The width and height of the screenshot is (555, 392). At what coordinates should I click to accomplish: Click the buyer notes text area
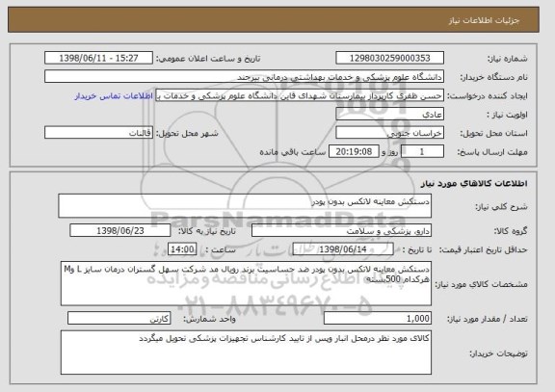246,353
